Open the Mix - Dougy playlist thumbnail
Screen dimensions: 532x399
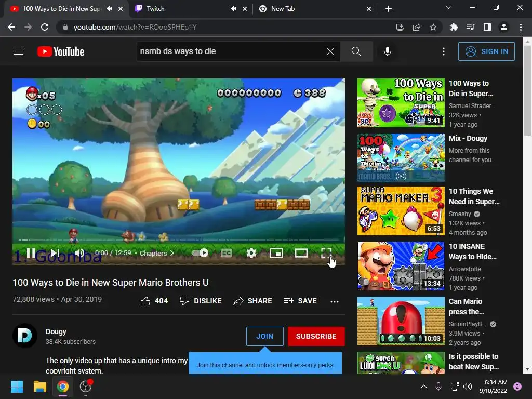(x=401, y=158)
